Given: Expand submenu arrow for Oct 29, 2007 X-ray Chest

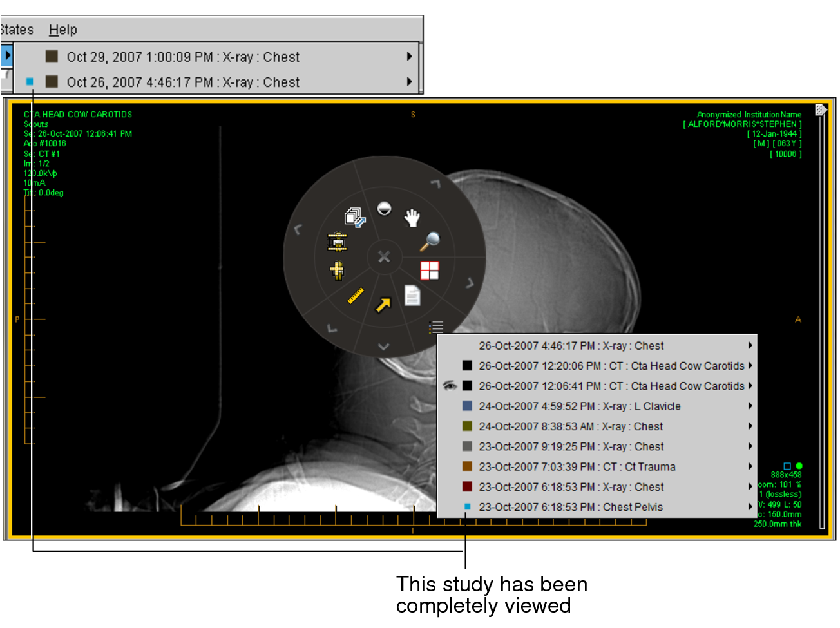Looking at the screenshot, I should (x=409, y=57).
